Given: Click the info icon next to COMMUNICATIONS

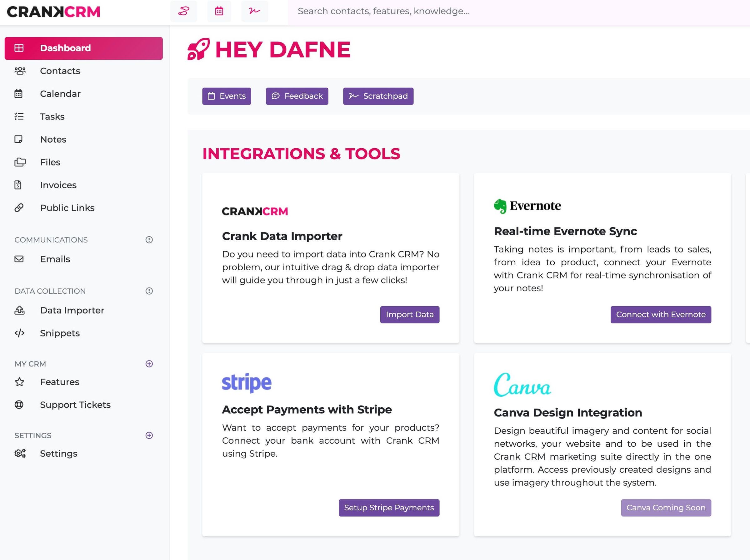Looking at the screenshot, I should (x=149, y=239).
